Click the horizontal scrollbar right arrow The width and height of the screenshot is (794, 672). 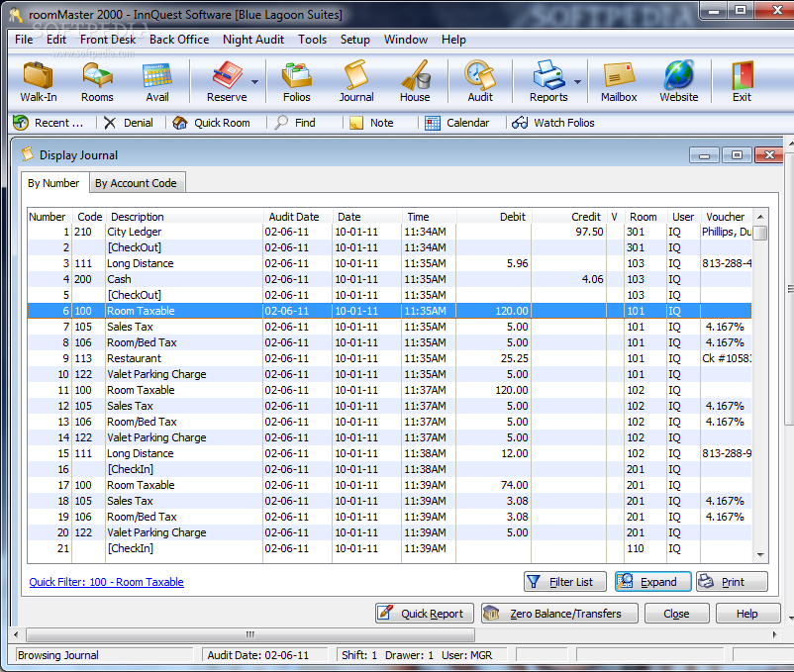[774, 634]
